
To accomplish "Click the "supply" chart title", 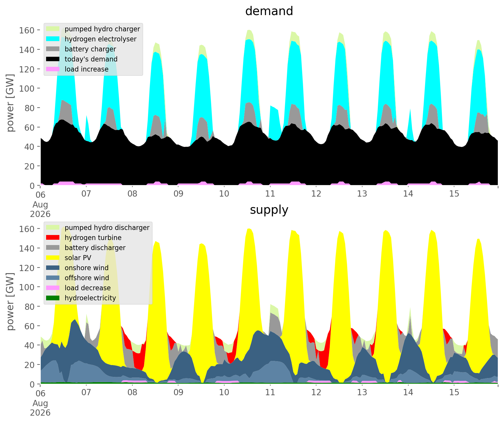I will tap(269, 210).
